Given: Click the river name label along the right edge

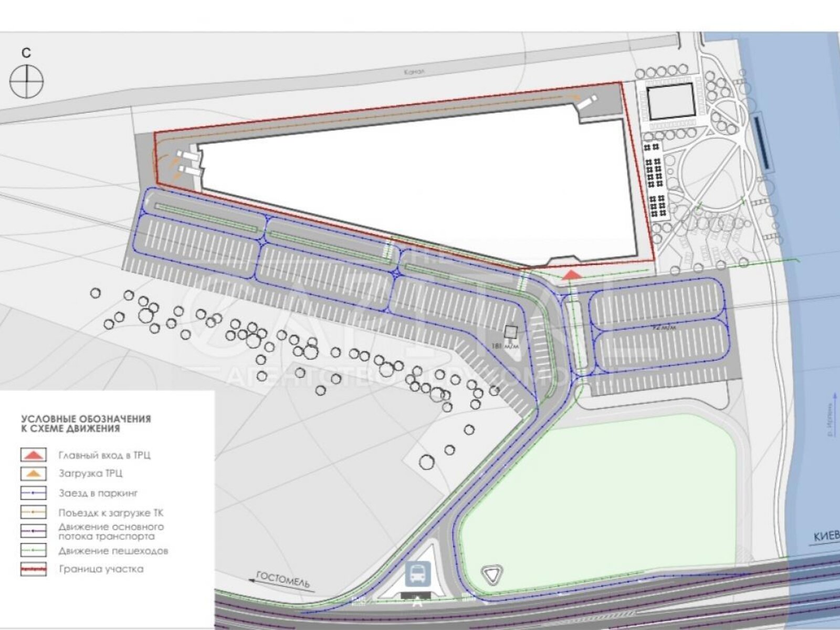Looking at the screenshot, I should point(831,420).
